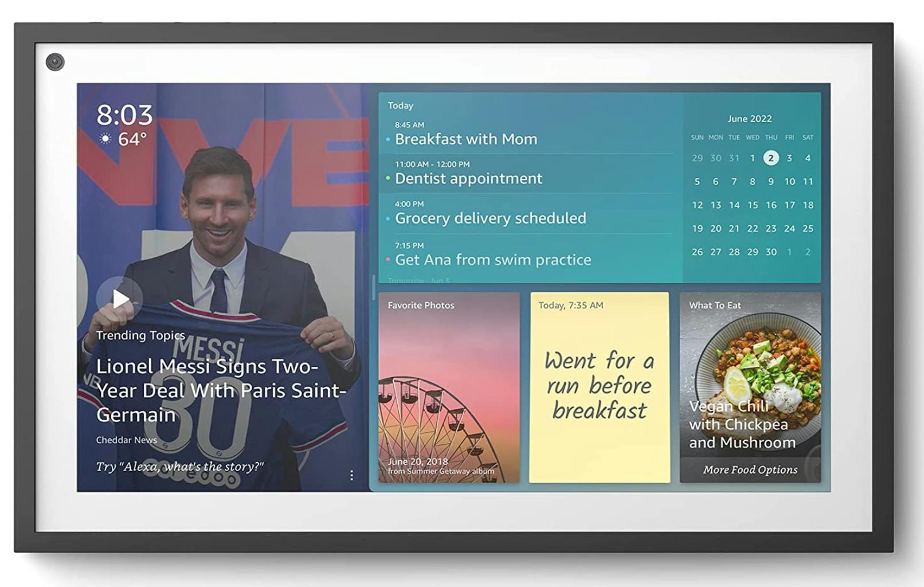Open the yellow sticky note
924x587 pixels.
point(599,388)
